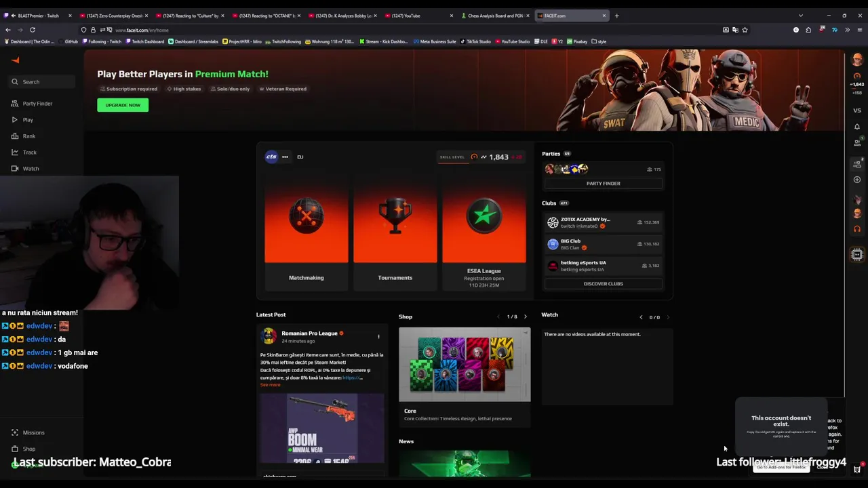
Task: Click the plus circle icon in right sidebar
Action: [x=857, y=180]
